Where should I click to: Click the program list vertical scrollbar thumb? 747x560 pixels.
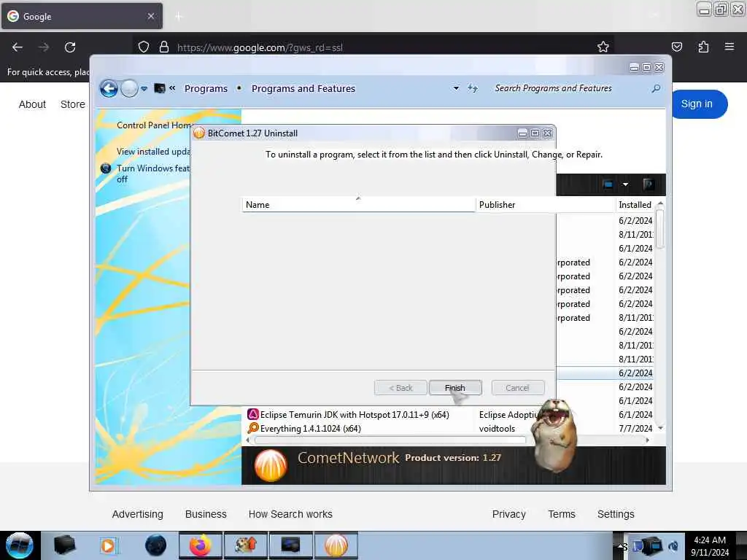[x=659, y=229]
